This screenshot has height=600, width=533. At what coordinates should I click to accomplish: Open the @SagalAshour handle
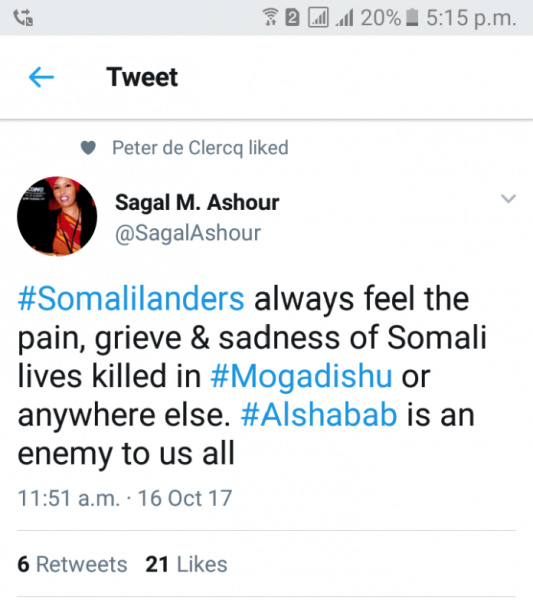[188, 233]
